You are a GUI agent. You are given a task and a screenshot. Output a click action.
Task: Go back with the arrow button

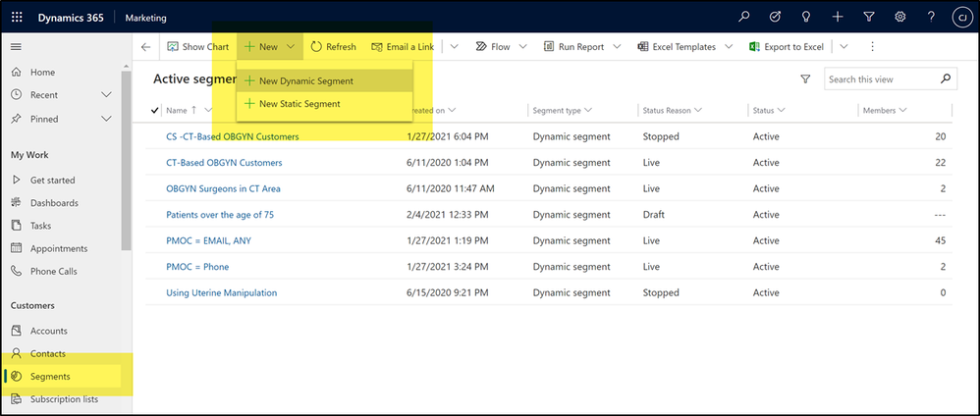(145, 47)
